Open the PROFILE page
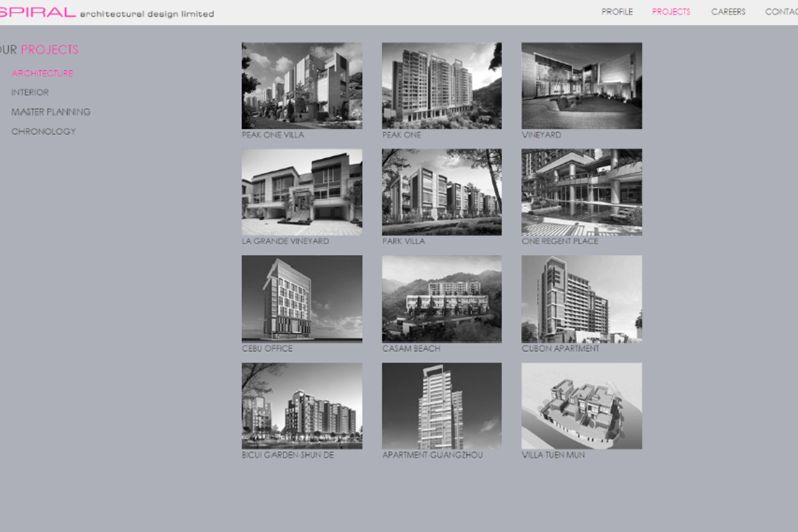Image resolution: width=798 pixels, height=532 pixels. point(617,12)
